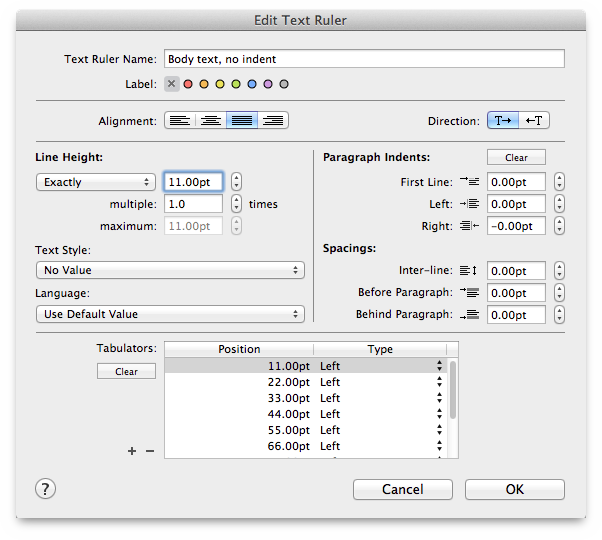Open the Exactly line height dropdown
This screenshot has height=540, width=602.
[96, 182]
